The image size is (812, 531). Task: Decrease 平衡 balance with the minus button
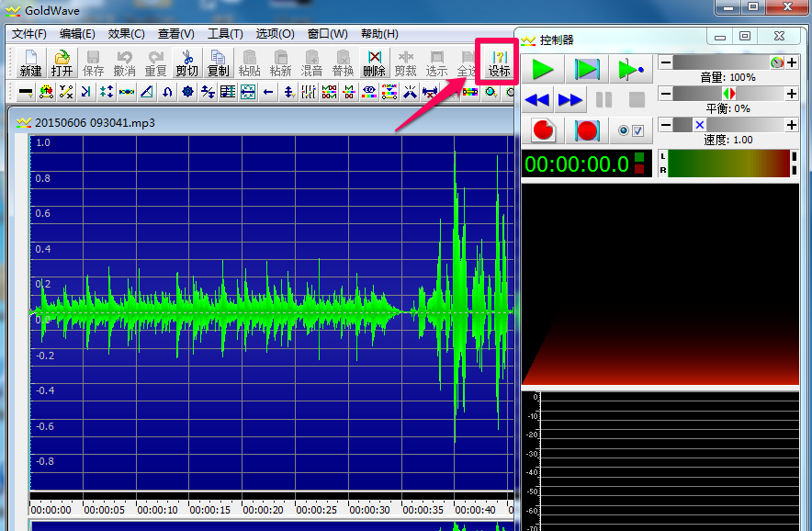[665, 94]
